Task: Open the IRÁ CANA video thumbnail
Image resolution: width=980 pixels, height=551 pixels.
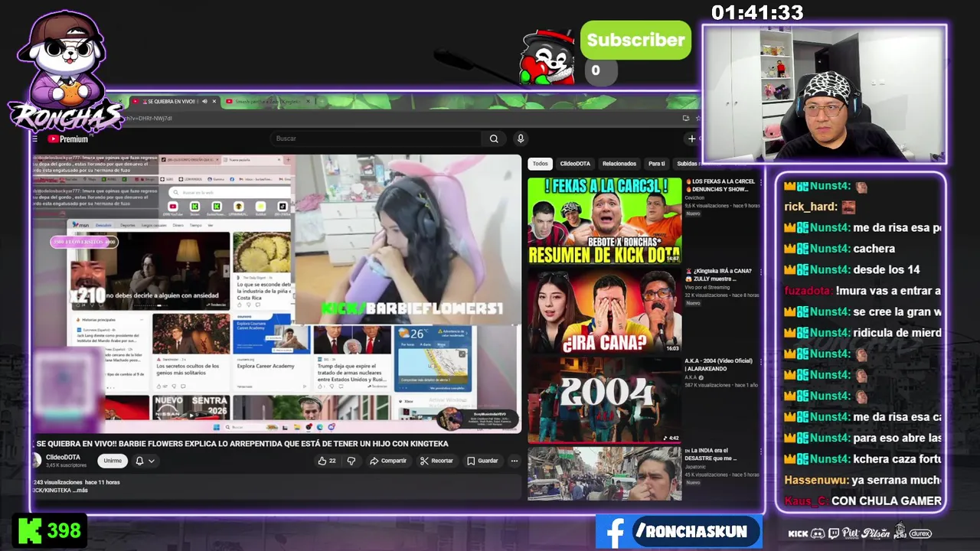Action: (x=604, y=310)
